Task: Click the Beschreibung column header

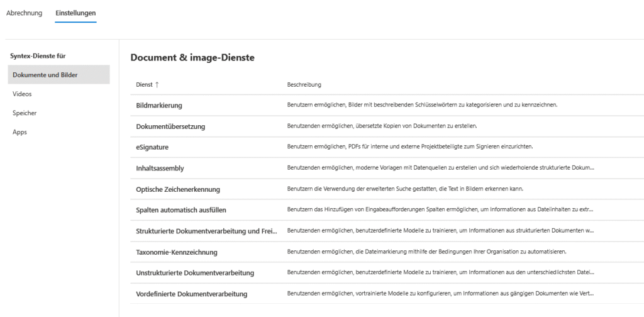Action: (x=304, y=84)
